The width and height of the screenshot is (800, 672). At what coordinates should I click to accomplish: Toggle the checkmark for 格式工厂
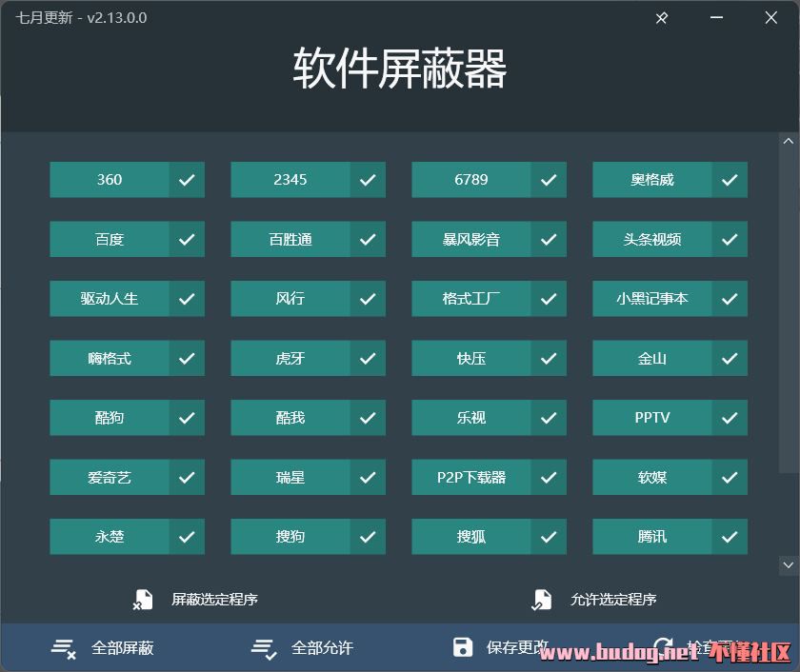point(549,299)
